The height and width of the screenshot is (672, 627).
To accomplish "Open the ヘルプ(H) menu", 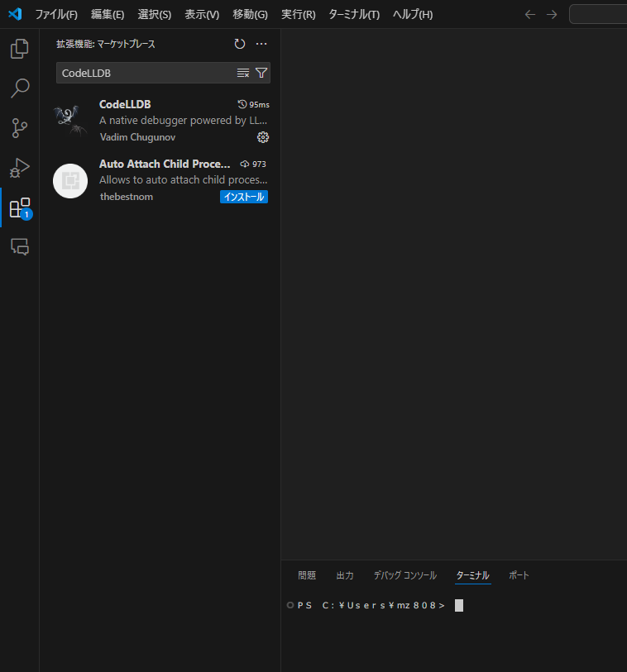I will (x=413, y=15).
